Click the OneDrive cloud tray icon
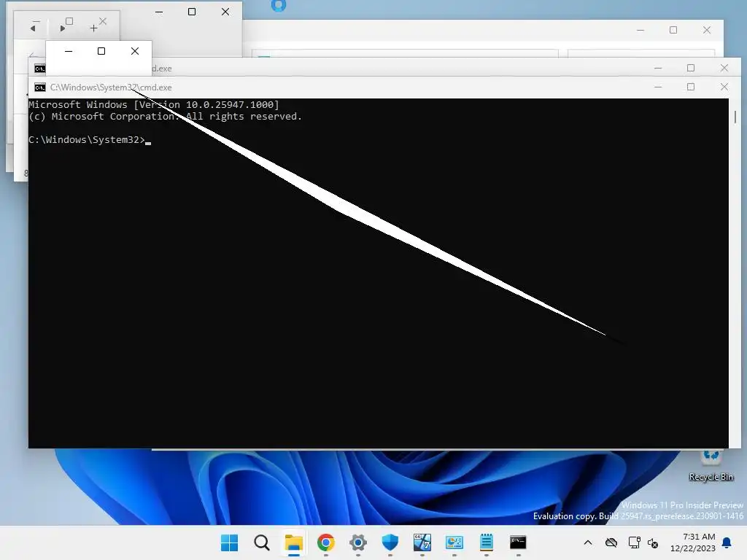This screenshot has width=747, height=560. [x=611, y=542]
